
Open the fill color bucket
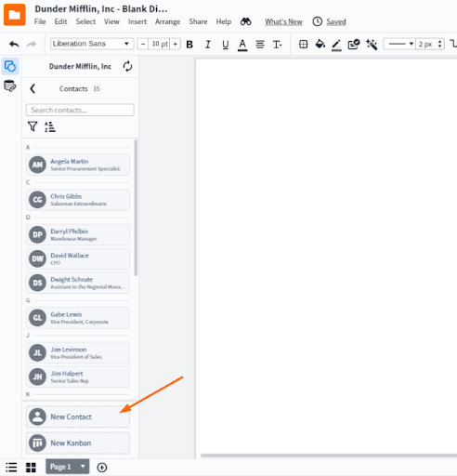pos(320,45)
